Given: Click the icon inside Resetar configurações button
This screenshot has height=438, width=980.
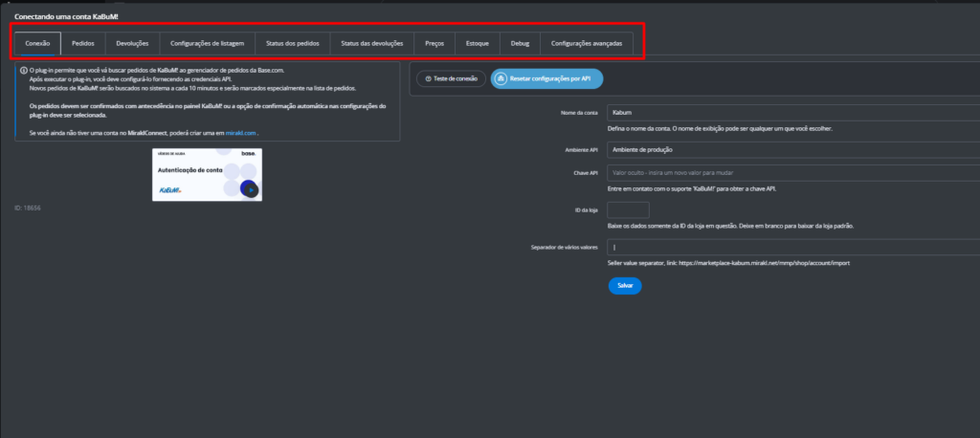Looking at the screenshot, I should point(501,78).
